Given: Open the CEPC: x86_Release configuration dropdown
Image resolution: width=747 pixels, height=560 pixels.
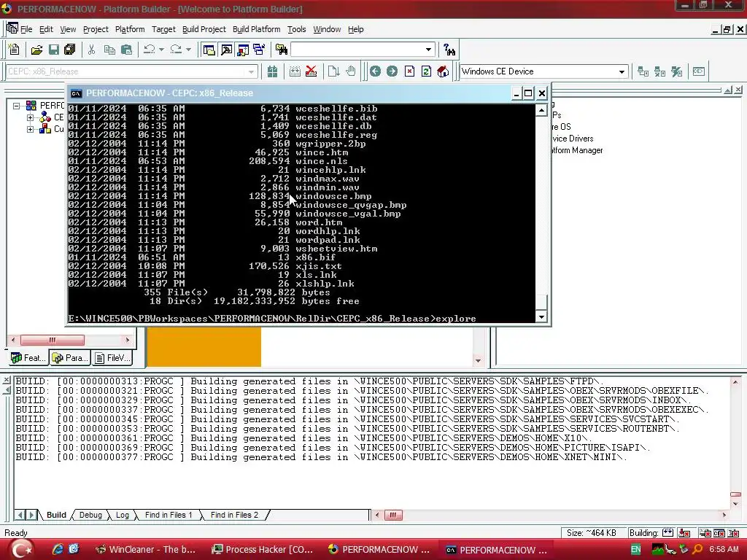Looking at the screenshot, I should click(251, 72).
